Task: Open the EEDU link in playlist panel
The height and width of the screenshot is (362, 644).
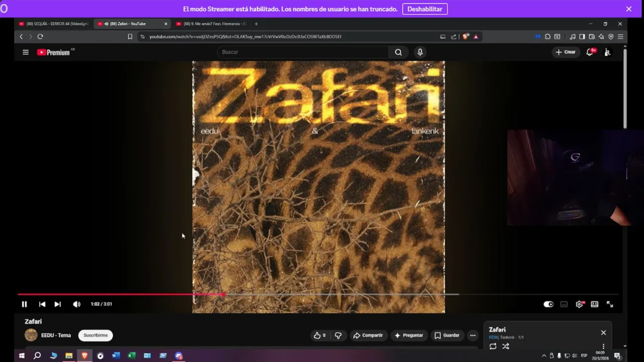Action: coord(493,337)
